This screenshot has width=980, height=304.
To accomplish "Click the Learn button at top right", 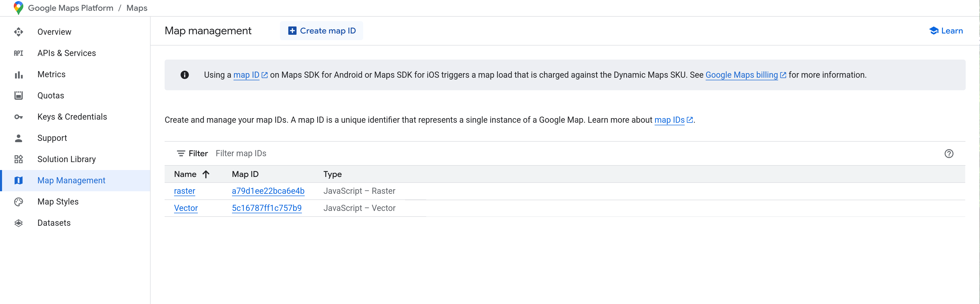I will tap(946, 30).
